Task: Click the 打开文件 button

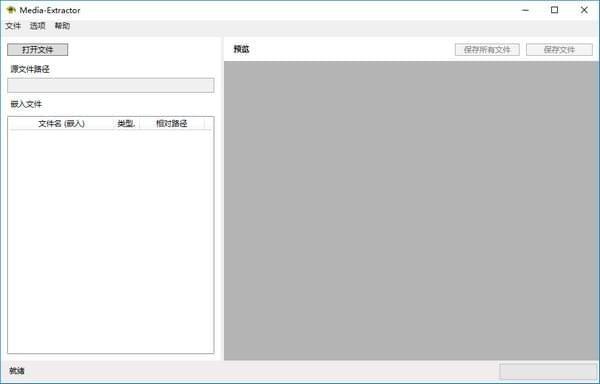Action: click(38, 50)
